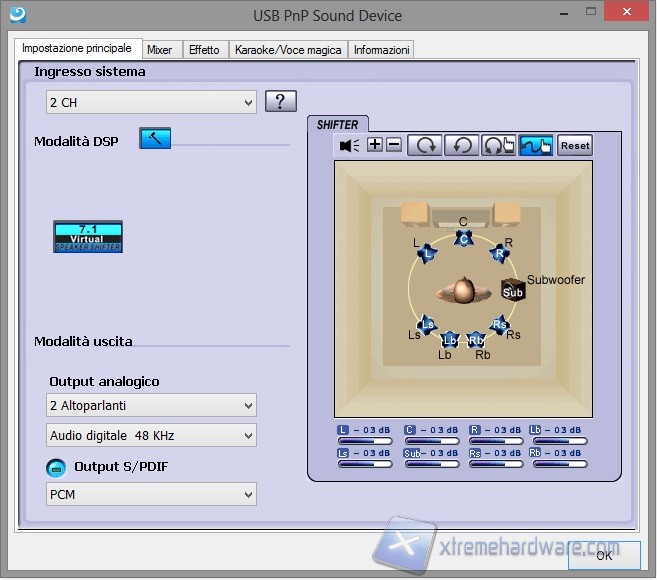Toggle the S/PDIF output round button
The height and width of the screenshot is (580, 657).
(56, 467)
